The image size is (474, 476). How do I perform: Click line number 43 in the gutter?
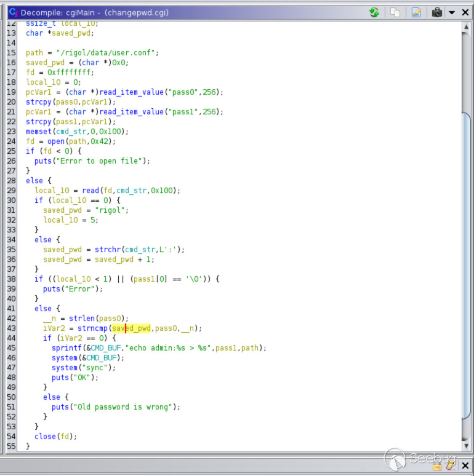pos(12,328)
